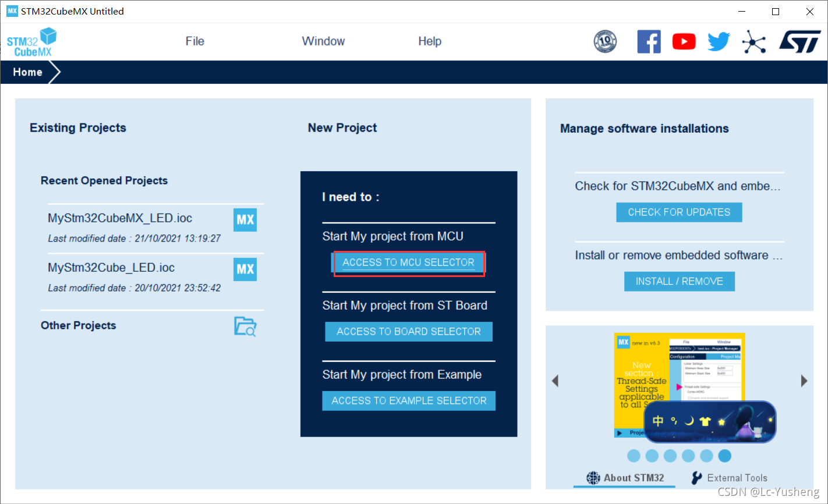Click Last modified date 21/10/2021 13:19:27
This screenshot has height=504, width=828.
click(x=134, y=239)
